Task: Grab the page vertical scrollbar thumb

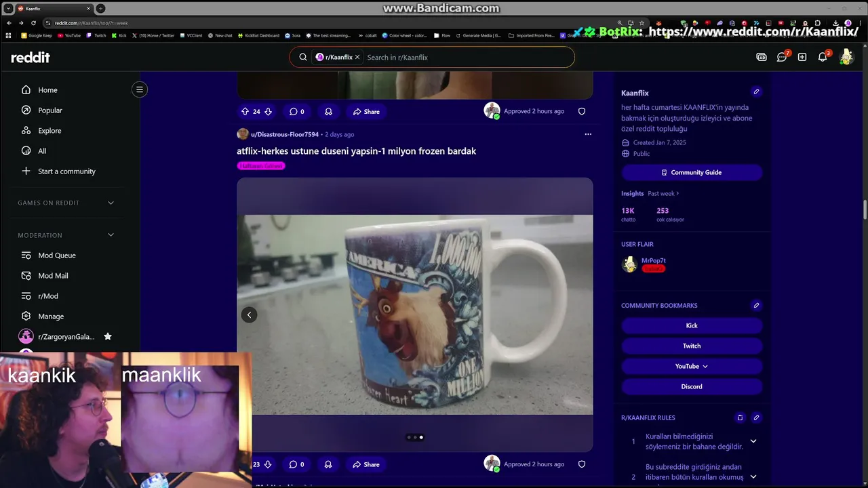Action: (865, 210)
